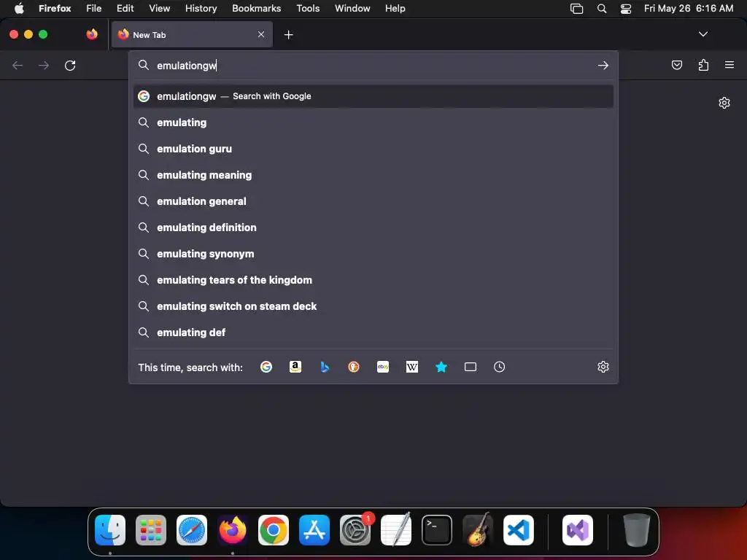This screenshot has width=747, height=560.
Task: Choose 'emulating tears of the kingdom' suggestion
Action: (373, 279)
